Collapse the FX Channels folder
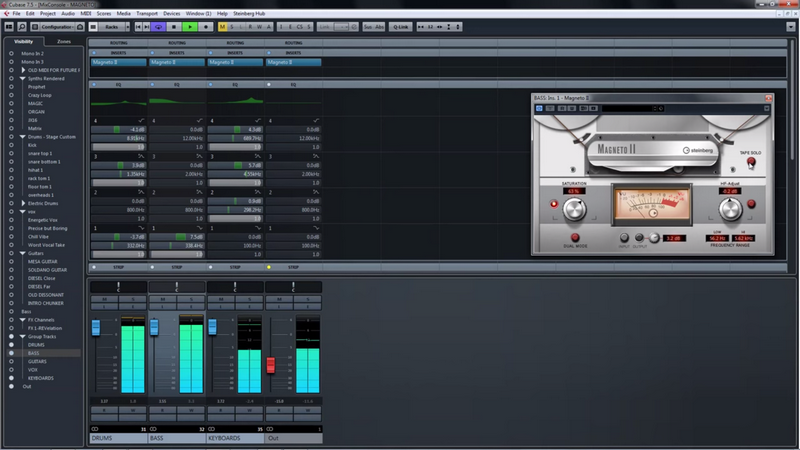 click(x=22, y=320)
